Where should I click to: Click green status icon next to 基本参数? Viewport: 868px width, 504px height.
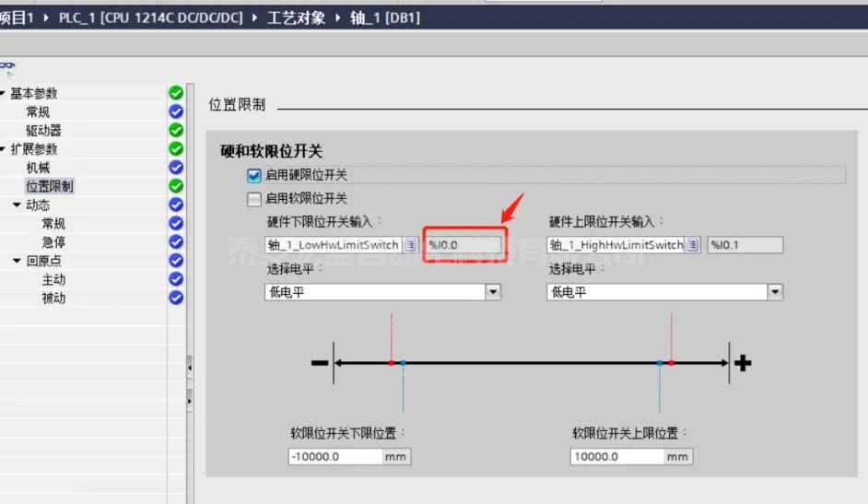point(176,93)
